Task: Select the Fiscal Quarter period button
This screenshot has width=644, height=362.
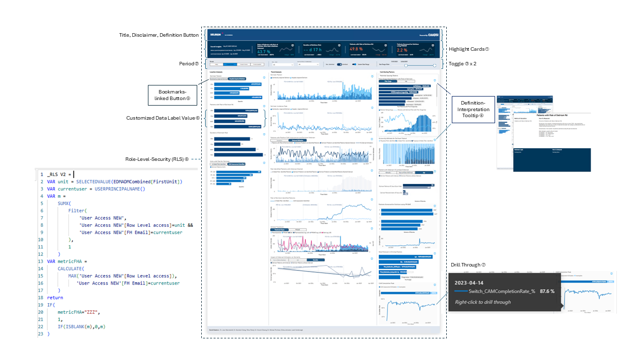Action: click(x=257, y=64)
